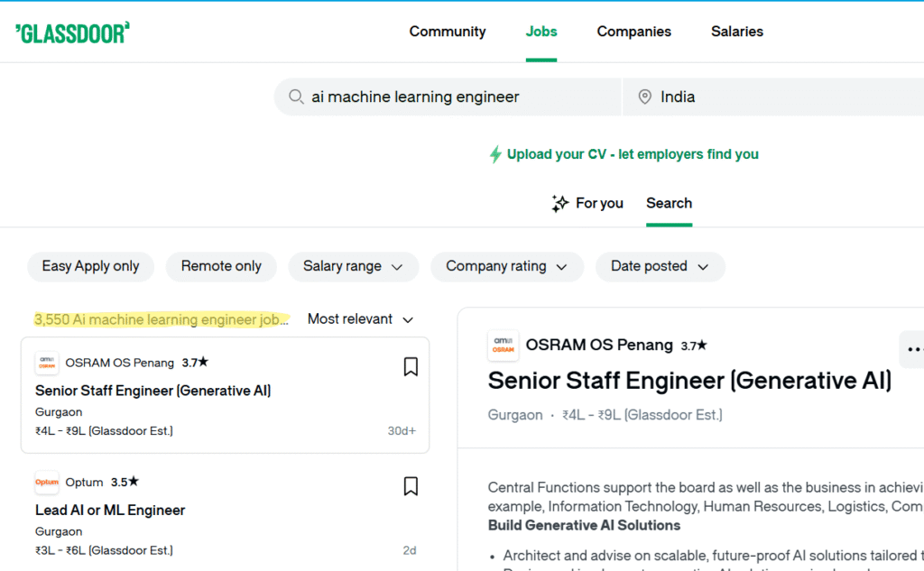Click OSRAM logo in first job card
The image size is (924, 571).
[x=47, y=363]
